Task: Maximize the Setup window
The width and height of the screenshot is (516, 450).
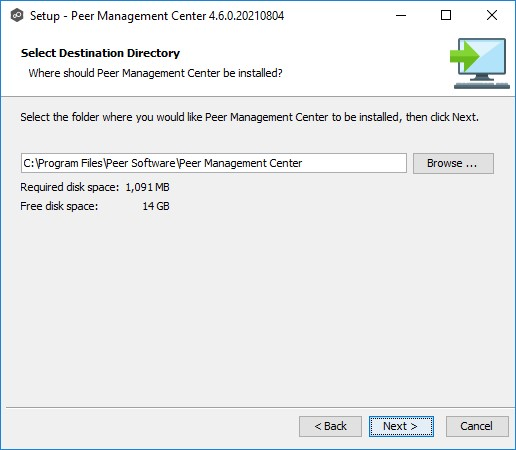Action: [446, 15]
